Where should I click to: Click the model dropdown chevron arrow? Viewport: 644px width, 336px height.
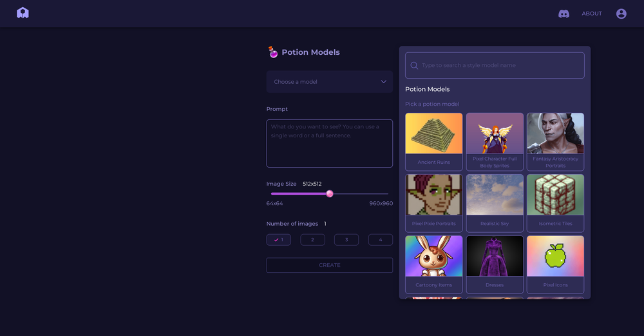pyautogui.click(x=383, y=82)
